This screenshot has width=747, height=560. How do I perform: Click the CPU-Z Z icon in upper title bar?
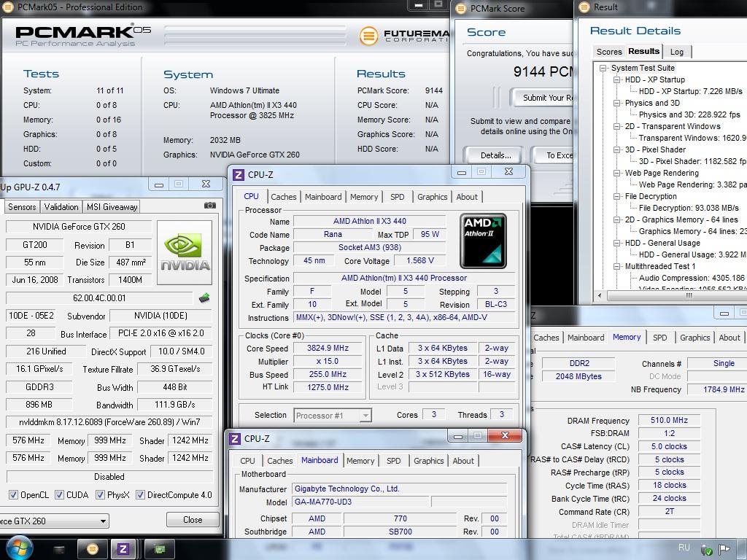[x=239, y=175]
